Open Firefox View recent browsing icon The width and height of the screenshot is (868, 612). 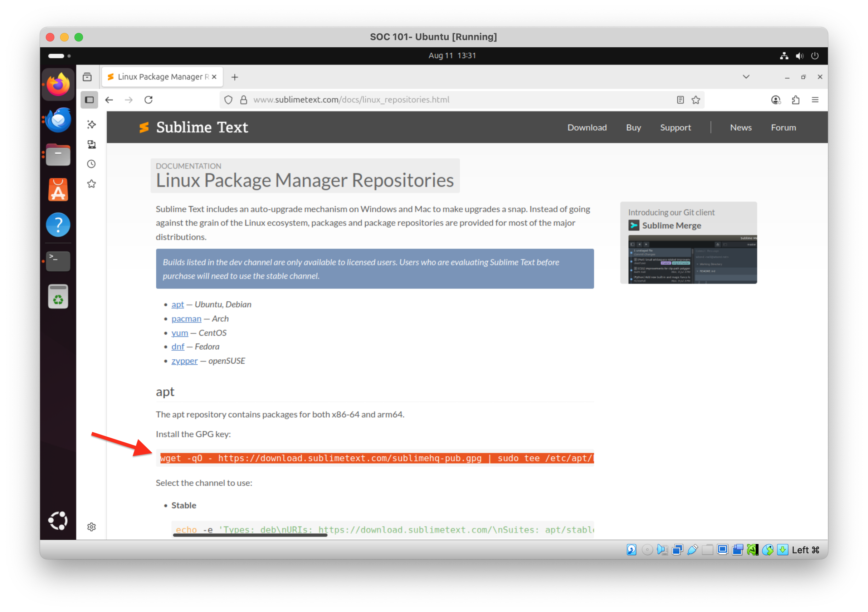point(87,77)
